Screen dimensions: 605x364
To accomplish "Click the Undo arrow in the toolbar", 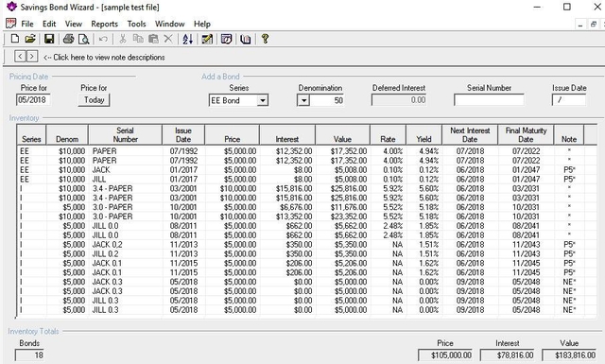I will [x=103, y=39].
